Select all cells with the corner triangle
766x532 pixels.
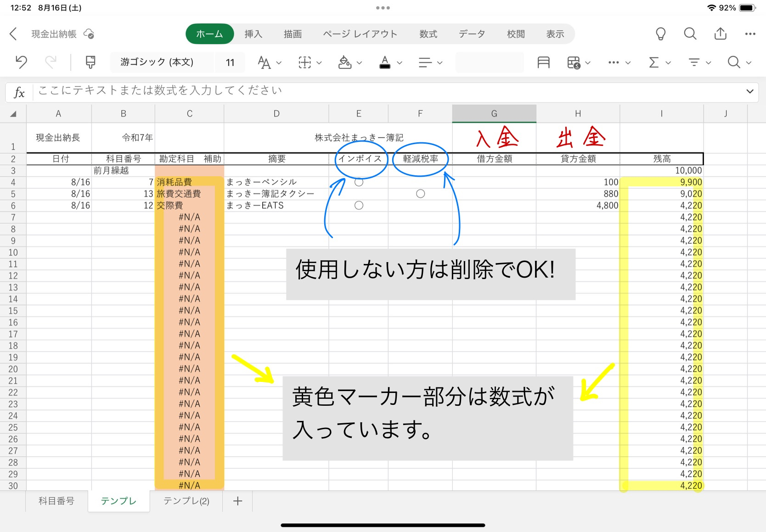13,114
